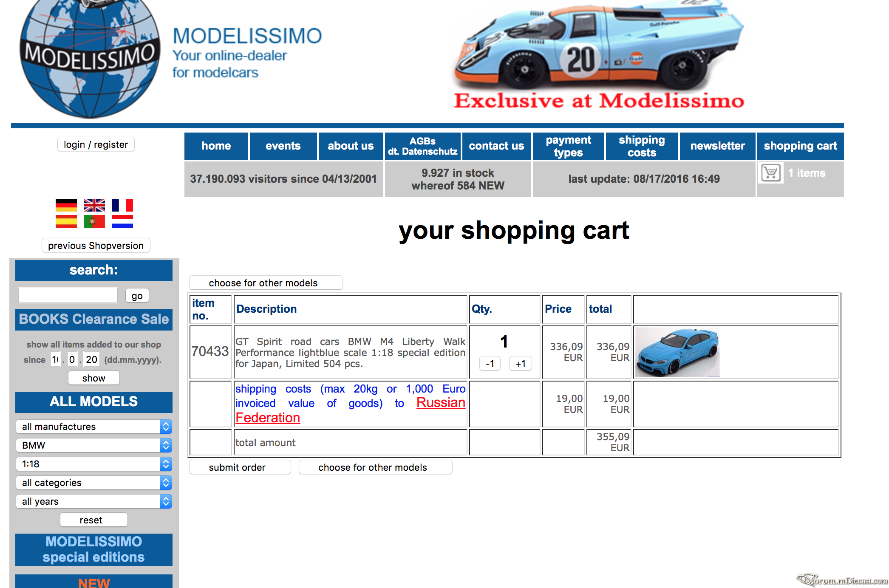Screen dimensions: 889x588
Task: Increase quantity with +1 button
Action: click(x=521, y=364)
